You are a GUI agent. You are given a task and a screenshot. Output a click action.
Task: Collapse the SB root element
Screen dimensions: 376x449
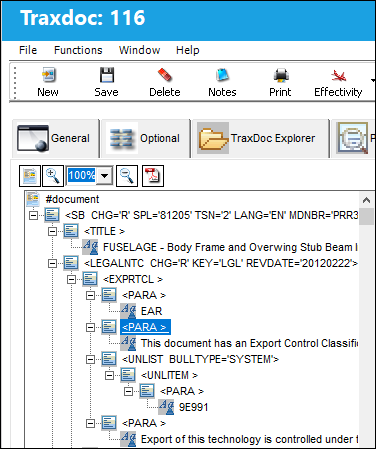point(33,216)
